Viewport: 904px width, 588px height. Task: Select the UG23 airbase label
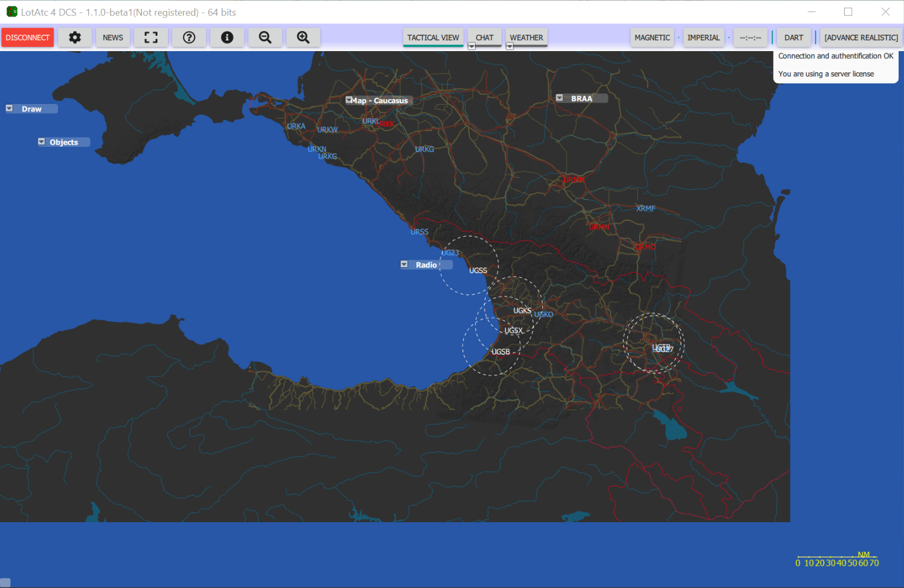point(451,253)
